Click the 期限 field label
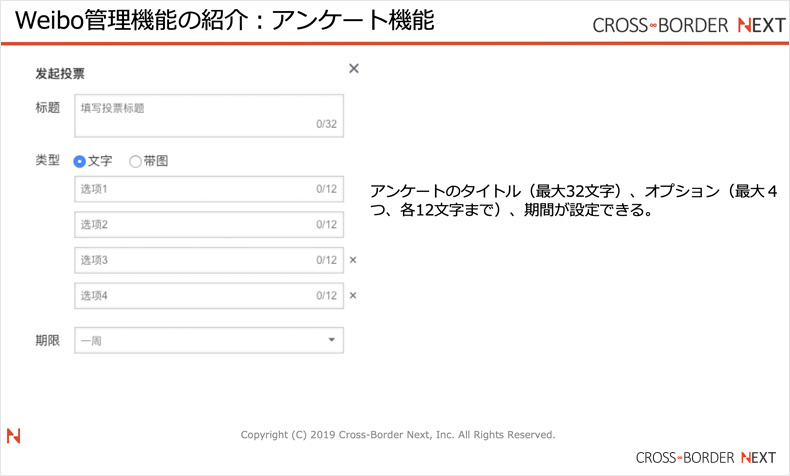Image resolution: width=790 pixels, height=476 pixels. tap(48, 341)
